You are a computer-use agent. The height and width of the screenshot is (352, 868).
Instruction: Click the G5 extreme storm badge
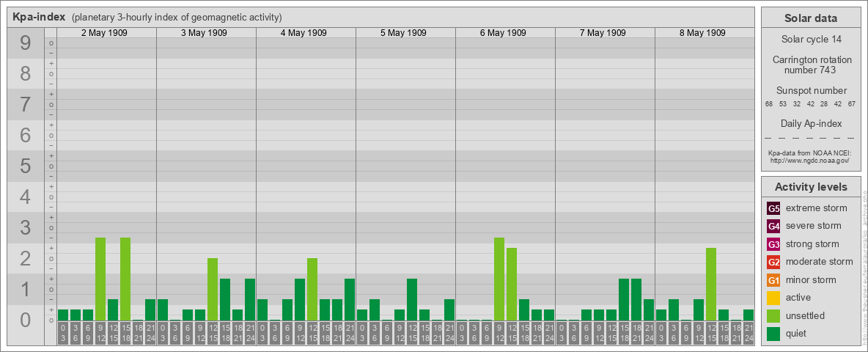pos(773,209)
